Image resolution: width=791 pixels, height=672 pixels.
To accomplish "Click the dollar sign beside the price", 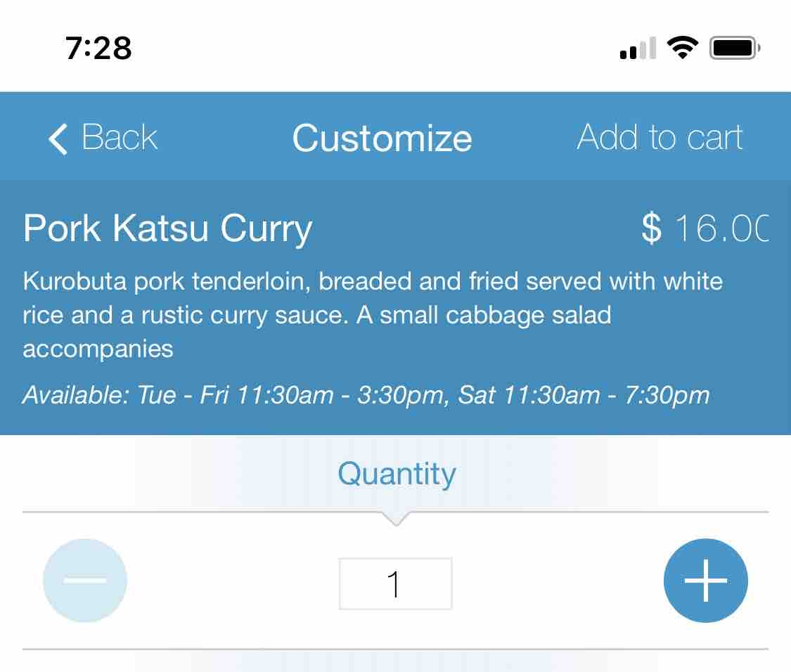I will click(x=651, y=229).
